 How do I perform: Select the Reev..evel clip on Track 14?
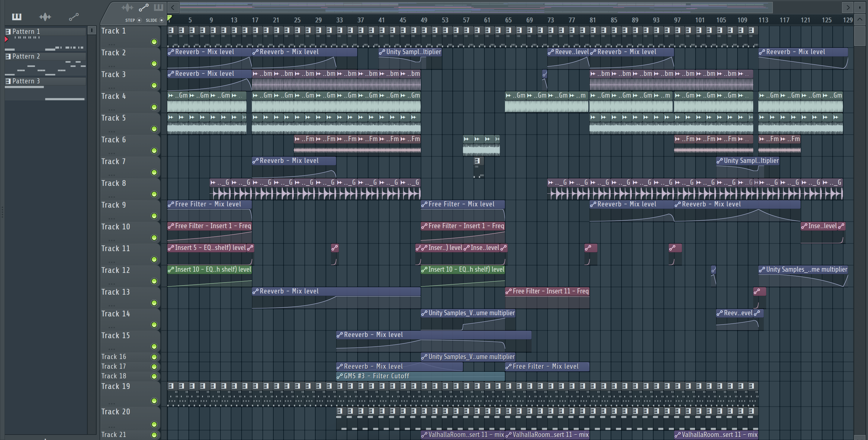pos(735,320)
